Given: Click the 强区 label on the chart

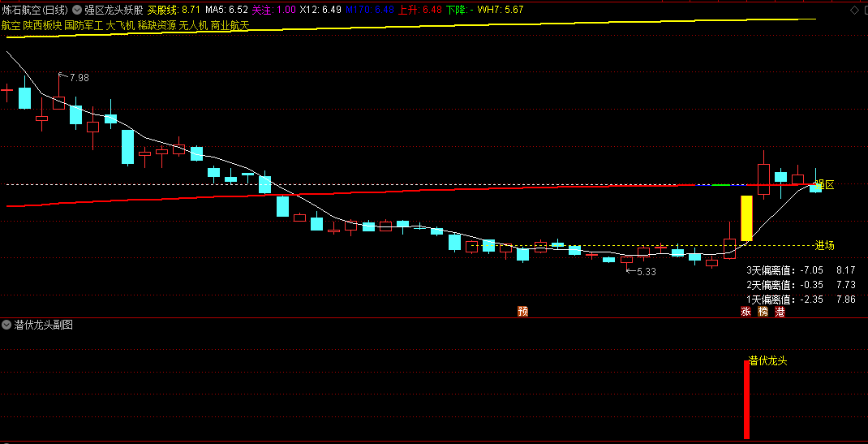Looking at the screenshot, I should coord(824,185).
